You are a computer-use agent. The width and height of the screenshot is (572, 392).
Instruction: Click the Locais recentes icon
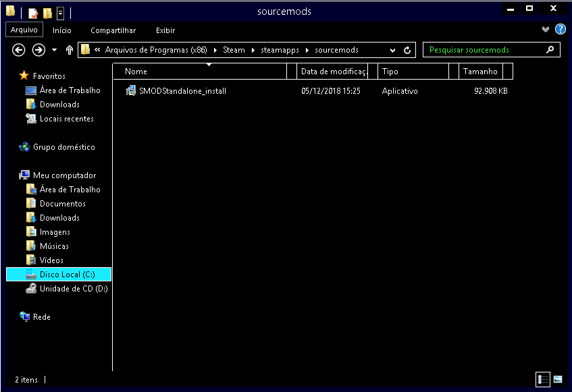[x=31, y=118]
